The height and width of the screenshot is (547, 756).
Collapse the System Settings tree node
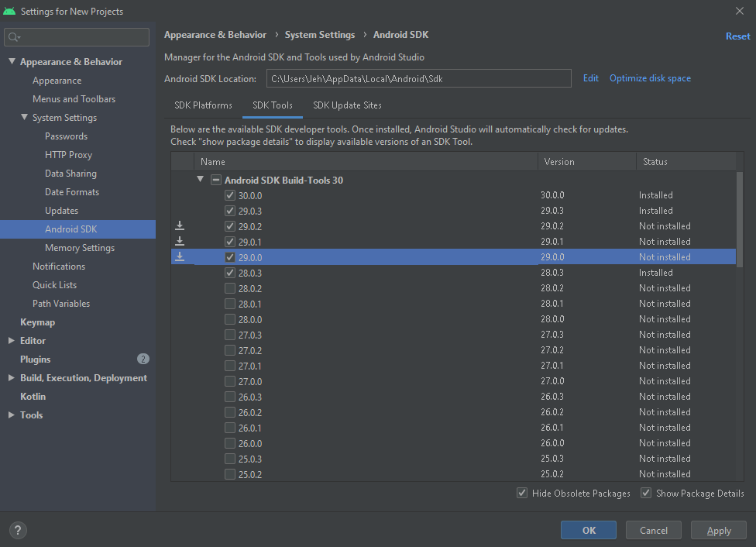click(25, 117)
